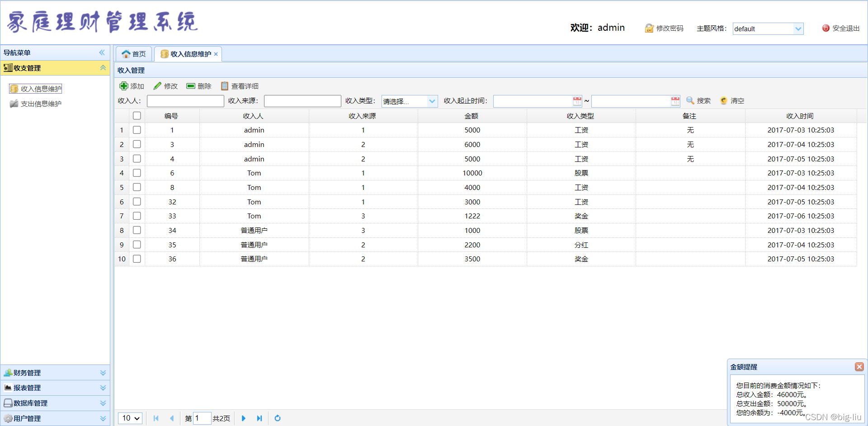
Task: Click the 财务管理 panel icon
Action: pos(8,373)
